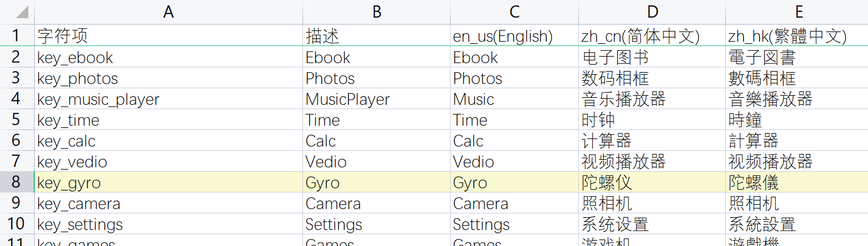The height and width of the screenshot is (246, 868).
Task: Click the zh_hk(繁體中文) header cell
Action: pos(797,36)
